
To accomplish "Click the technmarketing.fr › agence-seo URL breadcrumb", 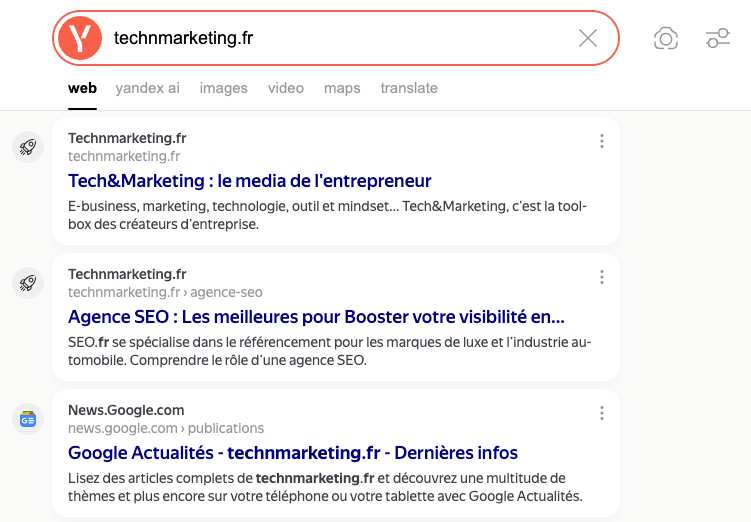I will point(165,292).
